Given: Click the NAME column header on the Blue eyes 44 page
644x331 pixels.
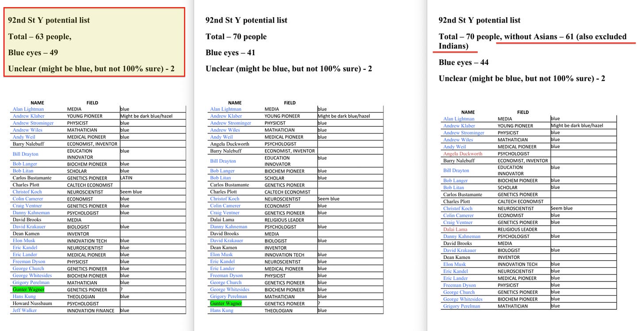Looking at the screenshot, I should click(468, 112).
